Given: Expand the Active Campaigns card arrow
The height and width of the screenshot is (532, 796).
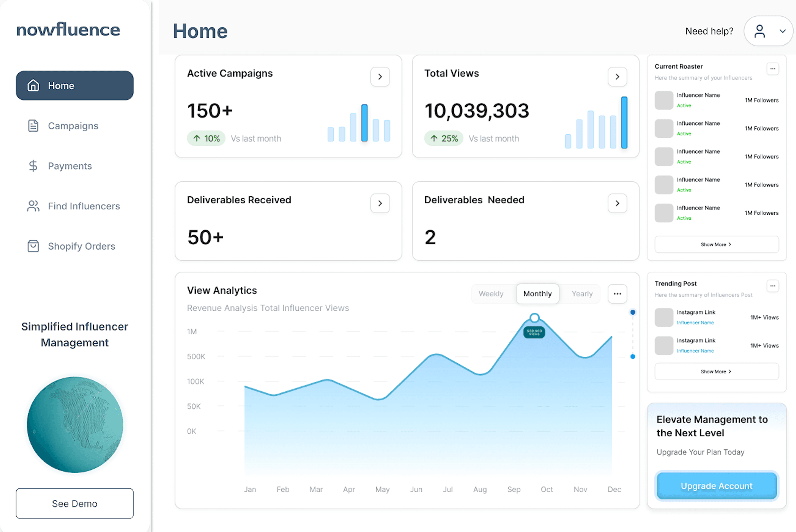Looking at the screenshot, I should coord(380,77).
